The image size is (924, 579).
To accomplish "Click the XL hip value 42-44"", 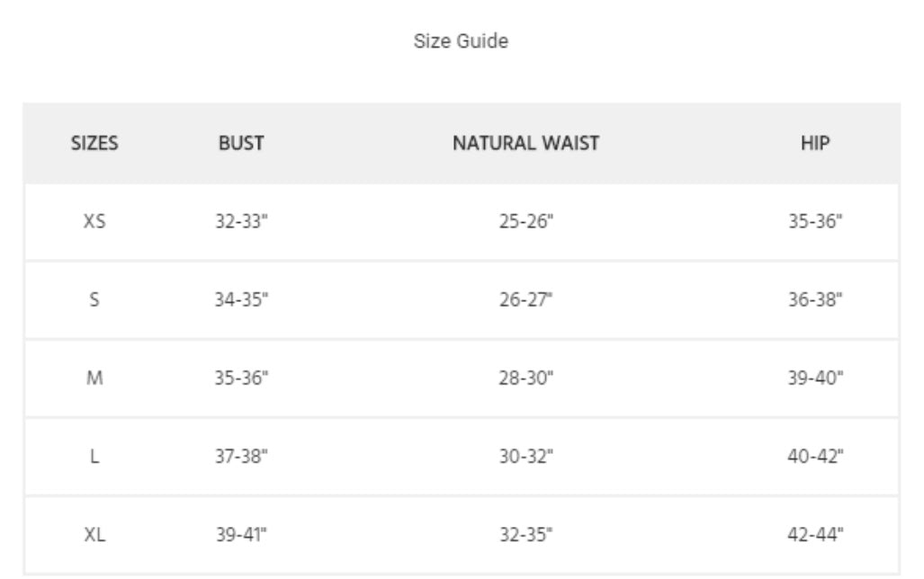I will 815,535.
